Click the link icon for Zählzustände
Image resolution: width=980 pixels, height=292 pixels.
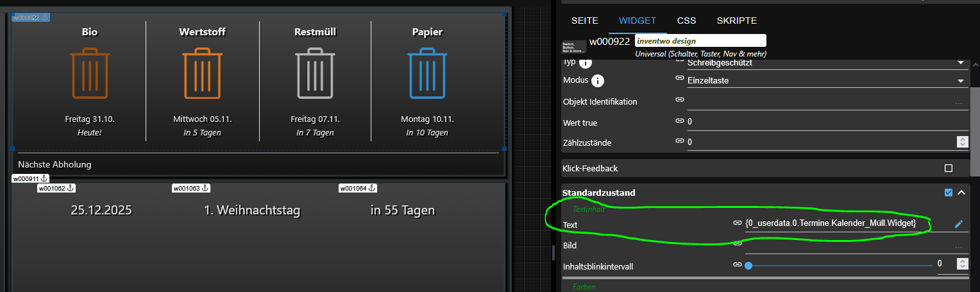[679, 141]
